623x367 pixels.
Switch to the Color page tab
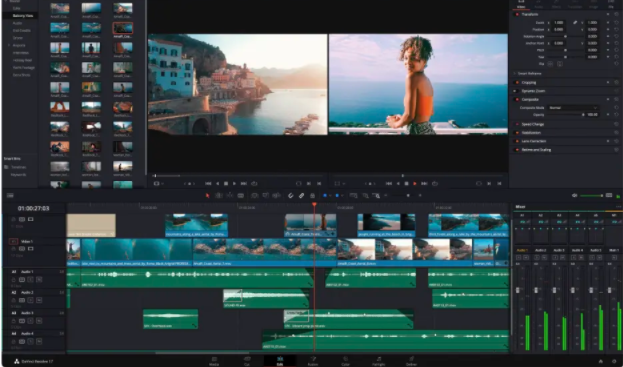pos(345,361)
